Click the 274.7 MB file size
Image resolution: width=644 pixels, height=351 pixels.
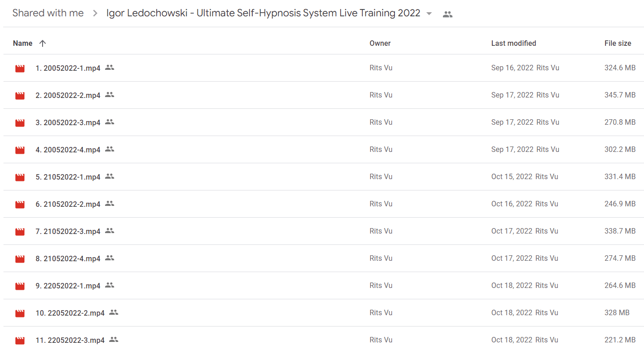(x=620, y=258)
